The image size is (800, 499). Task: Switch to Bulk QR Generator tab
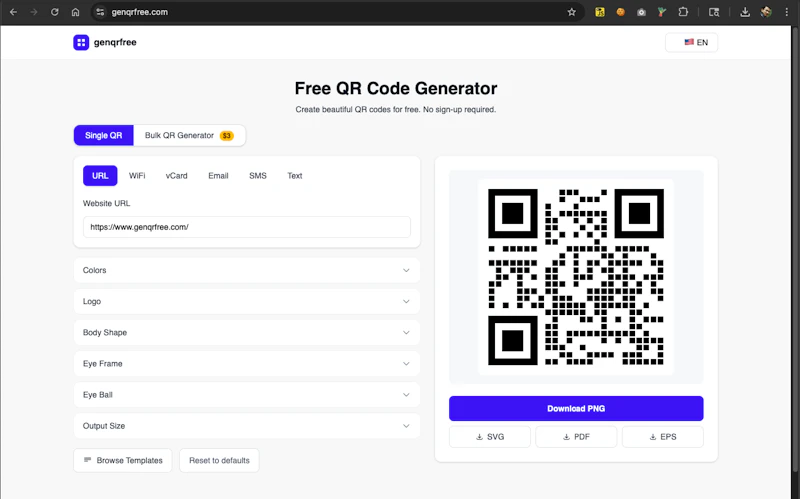coord(189,135)
